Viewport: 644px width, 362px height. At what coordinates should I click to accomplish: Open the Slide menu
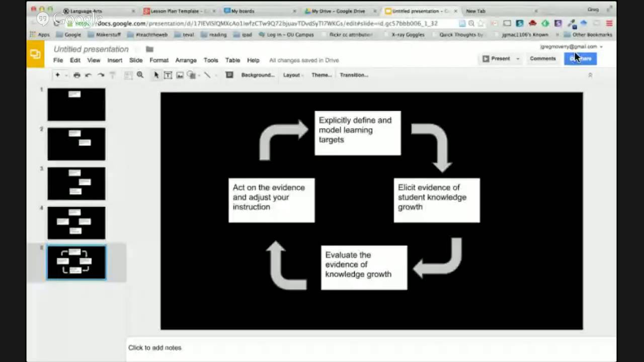click(136, 60)
